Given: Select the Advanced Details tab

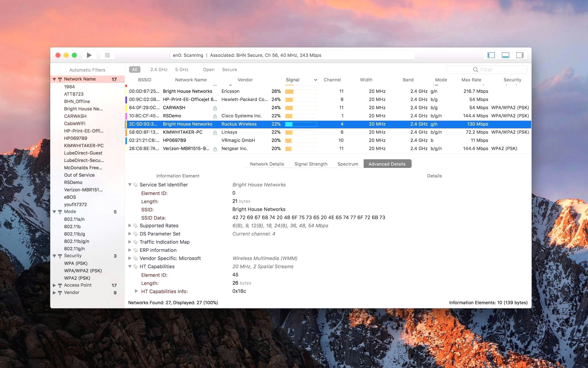Looking at the screenshot, I should click(386, 164).
